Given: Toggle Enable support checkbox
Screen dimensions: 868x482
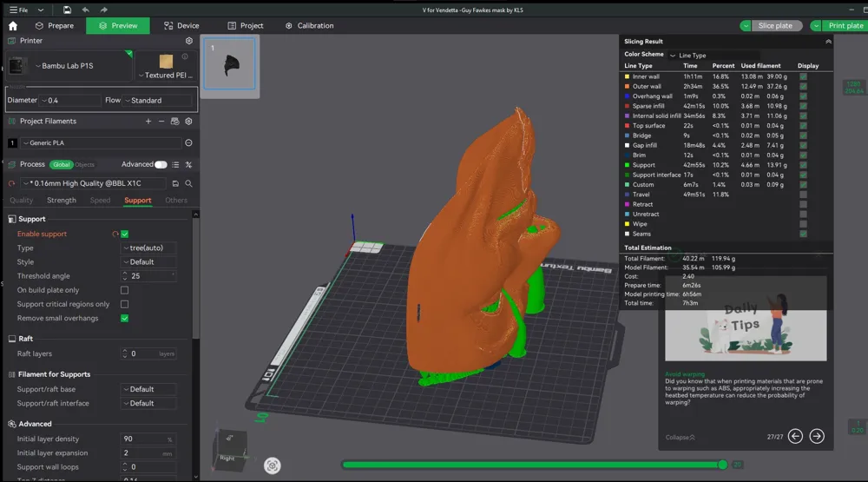Looking at the screenshot, I should [124, 234].
